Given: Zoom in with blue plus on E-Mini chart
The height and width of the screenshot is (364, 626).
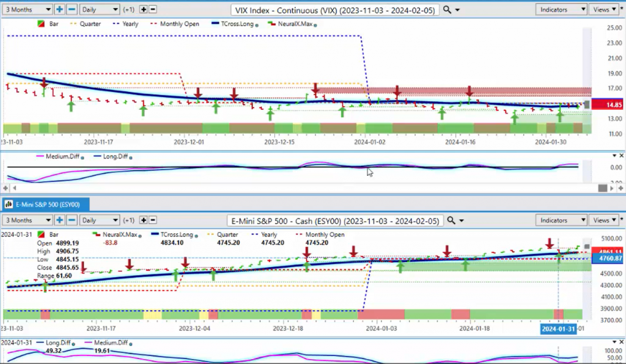Looking at the screenshot, I should click(x=59, y=220).
